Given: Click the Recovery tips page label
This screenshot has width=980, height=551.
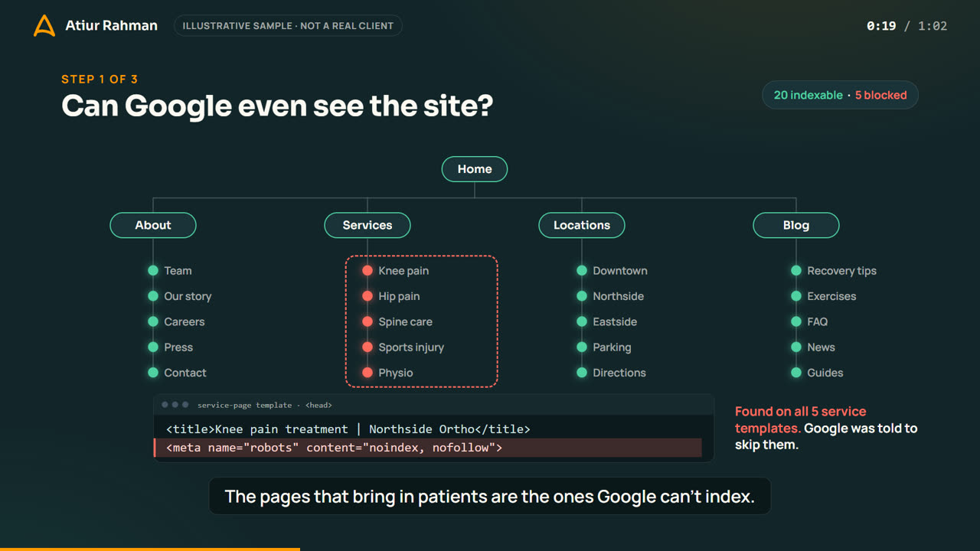Looking at the screenshot, I should (841, 271).
